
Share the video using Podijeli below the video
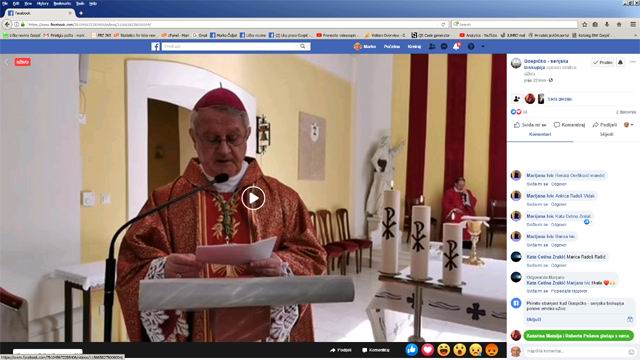340,350
